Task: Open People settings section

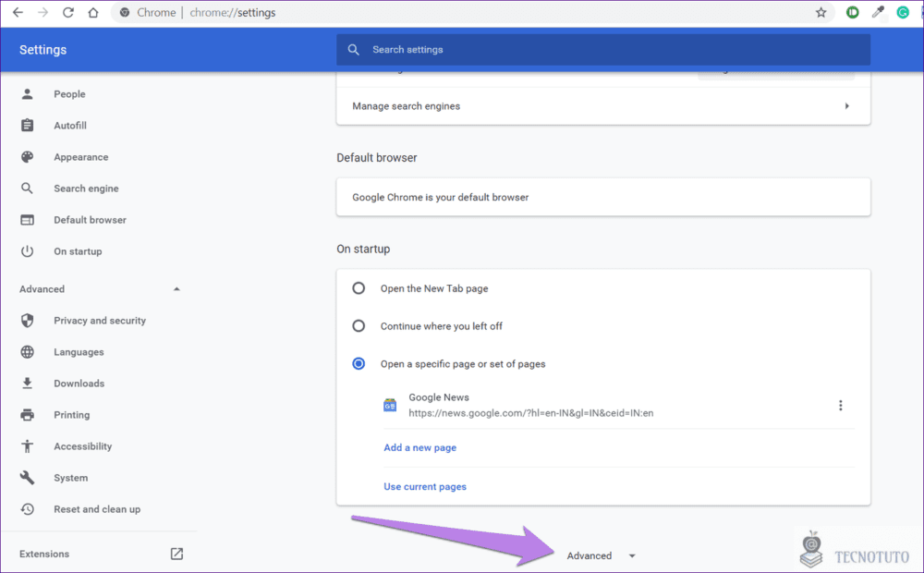Action: pos(69,94)
